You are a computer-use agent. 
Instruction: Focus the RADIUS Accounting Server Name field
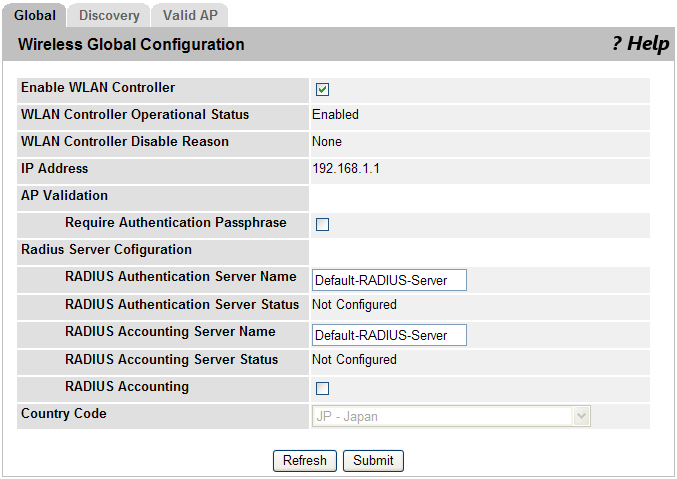click(x=389, y=335)
